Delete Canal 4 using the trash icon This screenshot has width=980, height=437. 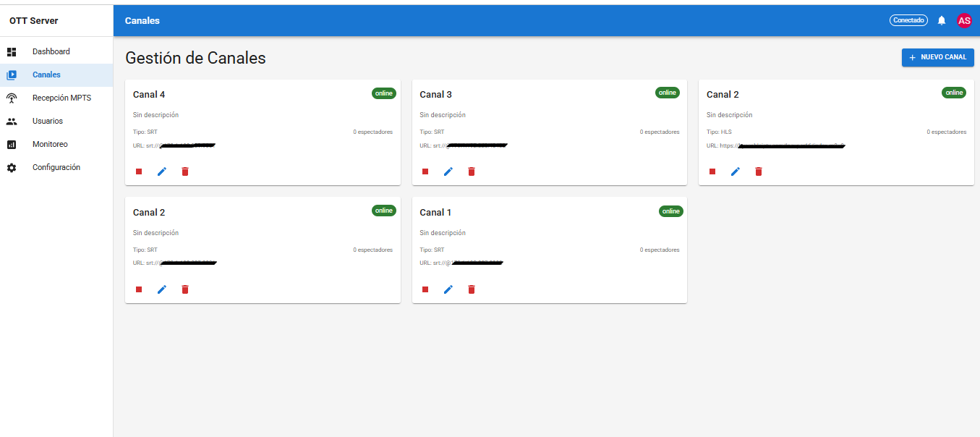185,171
